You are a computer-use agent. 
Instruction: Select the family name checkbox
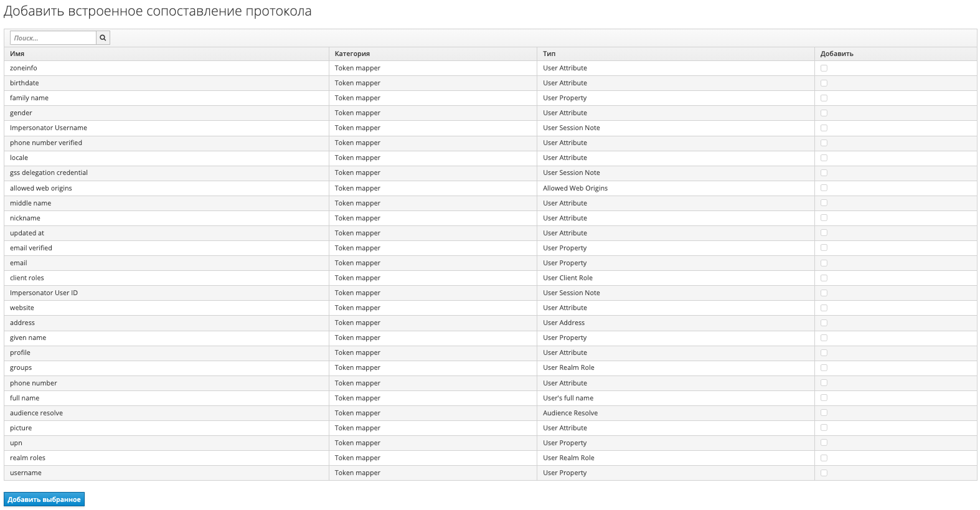[824, 98]
